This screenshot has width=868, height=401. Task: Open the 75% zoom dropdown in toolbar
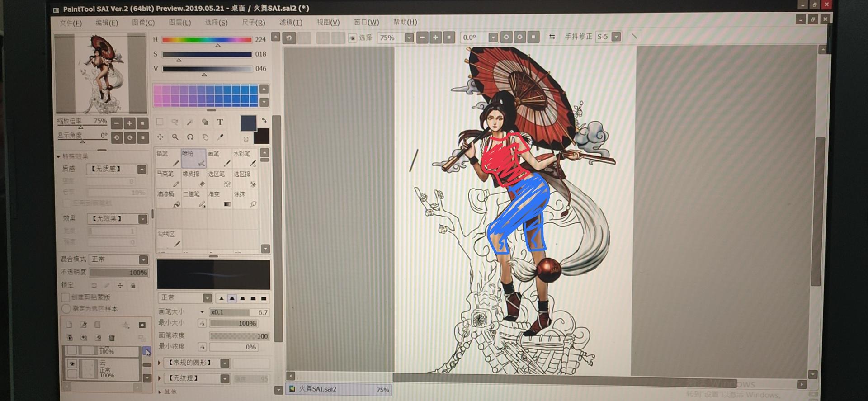(409, 38)
